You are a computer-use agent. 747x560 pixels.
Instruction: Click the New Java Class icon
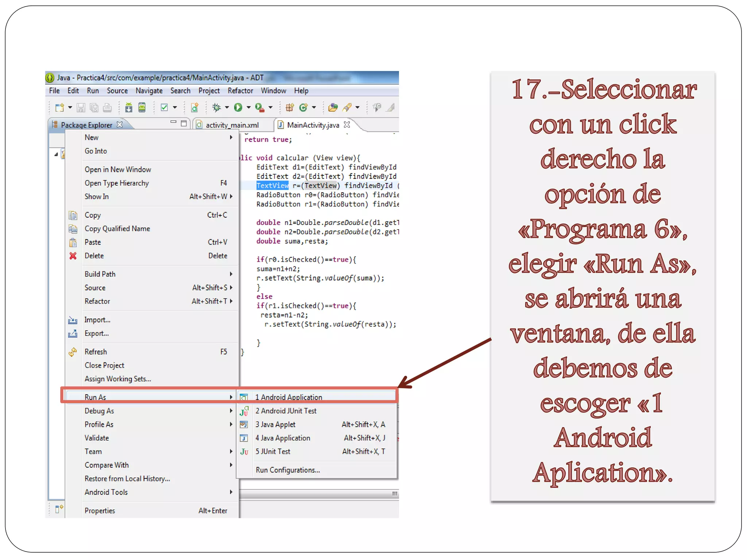click(303, 108)
